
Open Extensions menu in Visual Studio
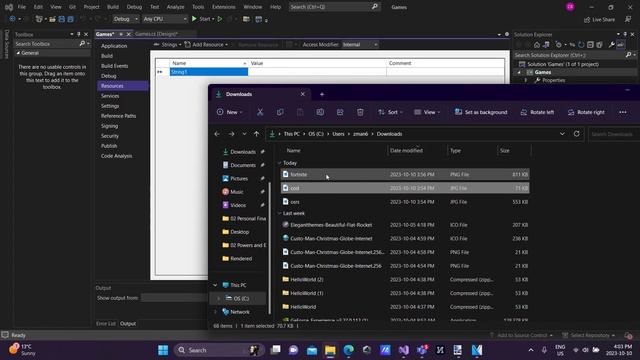pos(223,7)
